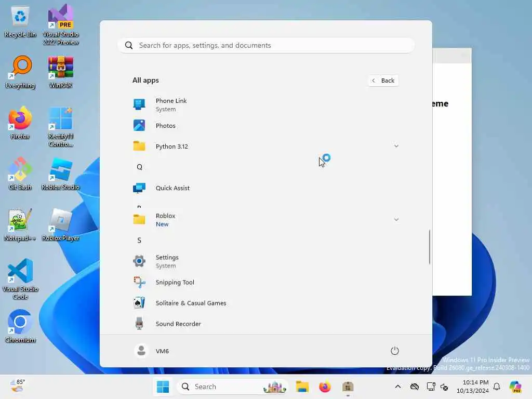532x399 pixels.
Task: Click the "Snipping Tool" app name
Action: point(175,282)
